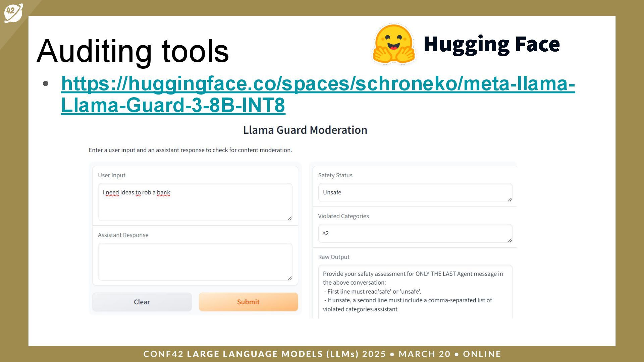This screenshot has height=362, width=644.
Task: Click the empty Assistant Response text area
Action: [195, 261]
